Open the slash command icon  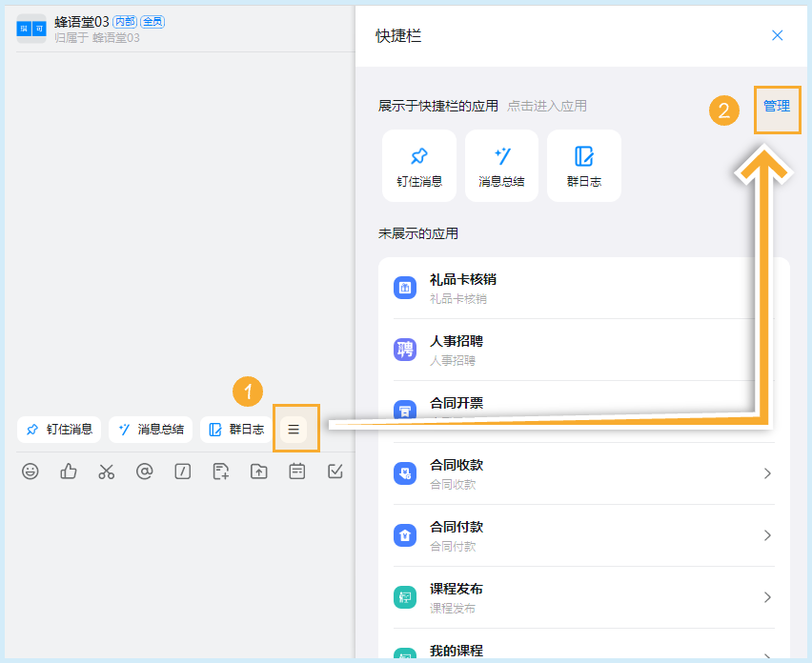tap(183, 471)
